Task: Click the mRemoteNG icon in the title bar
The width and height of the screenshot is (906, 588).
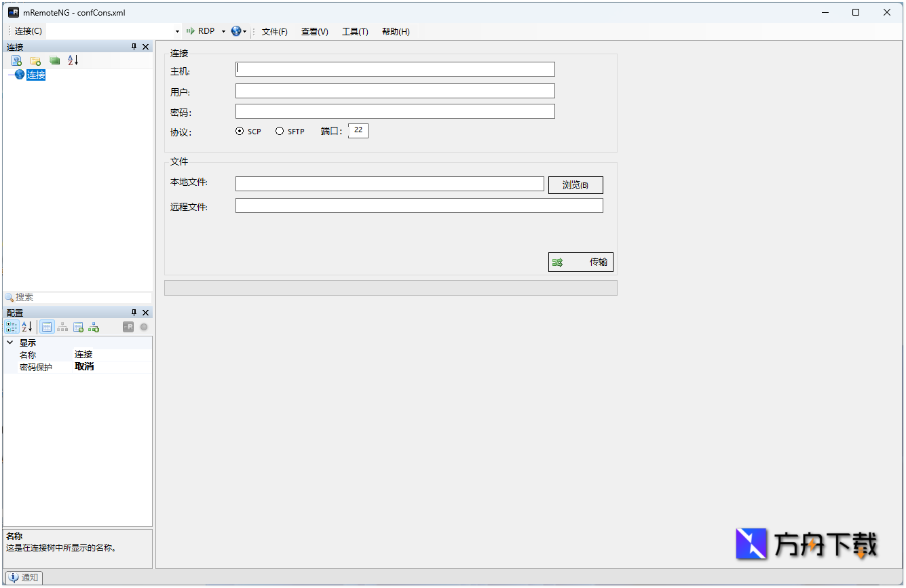Action: [x=13, y=12]
